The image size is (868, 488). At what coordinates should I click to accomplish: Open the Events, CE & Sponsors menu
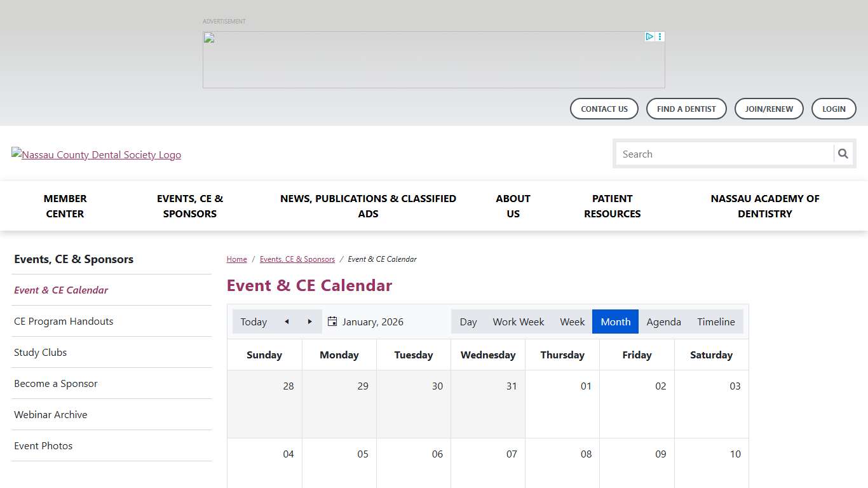[189, 206]
